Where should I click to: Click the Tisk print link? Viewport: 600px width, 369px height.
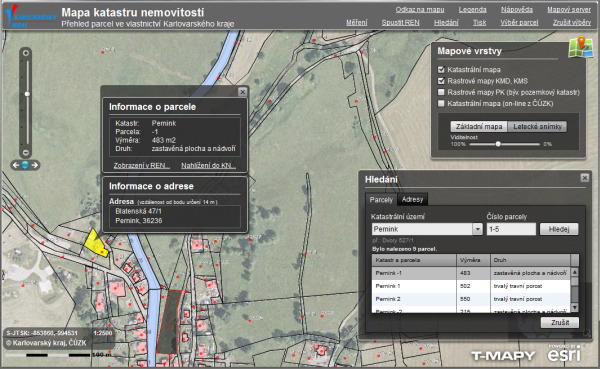[x=479, y=23]
